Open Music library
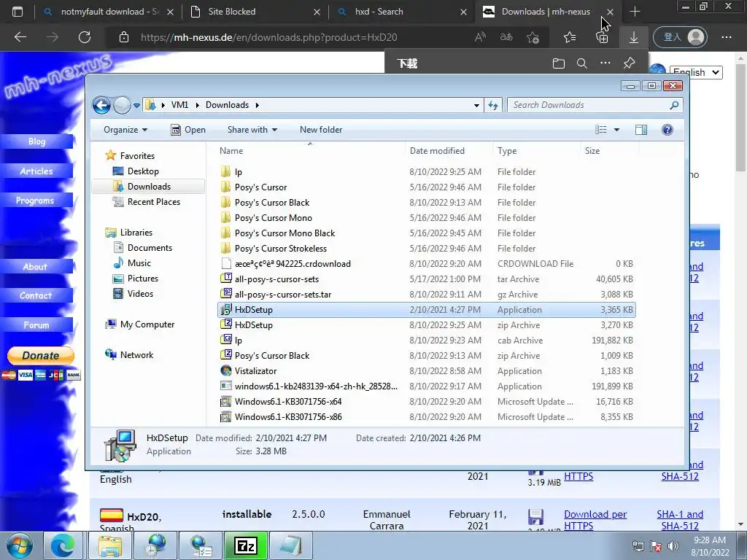 139,262
